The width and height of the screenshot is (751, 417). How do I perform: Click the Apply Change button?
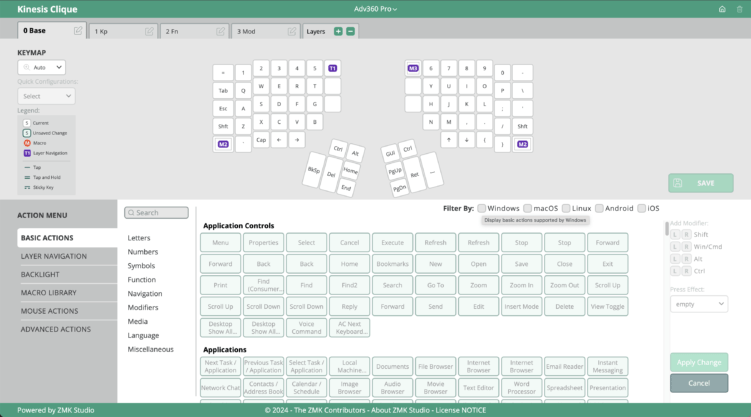tap(699, 362)
